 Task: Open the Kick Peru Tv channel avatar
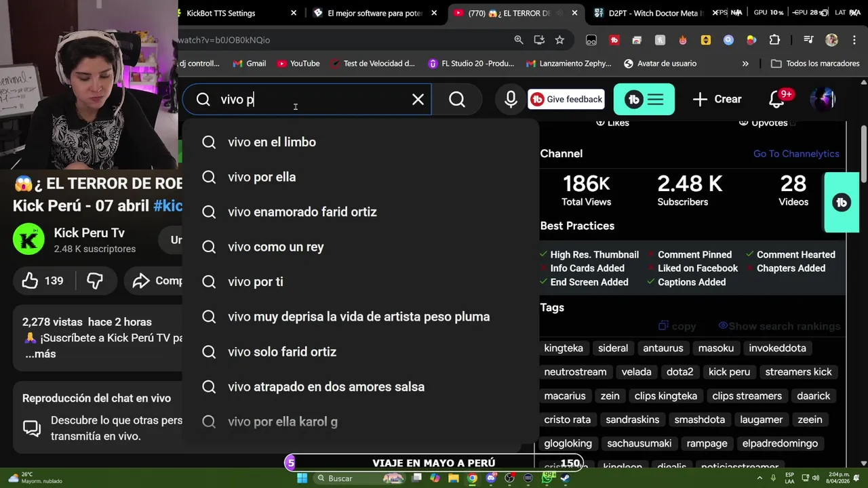tap(29, 239)
